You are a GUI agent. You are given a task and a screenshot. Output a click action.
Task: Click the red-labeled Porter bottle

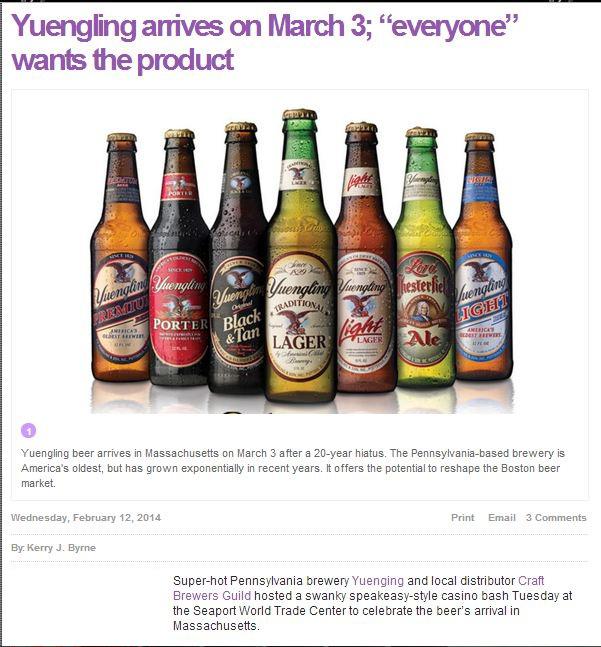pos(179,258)
